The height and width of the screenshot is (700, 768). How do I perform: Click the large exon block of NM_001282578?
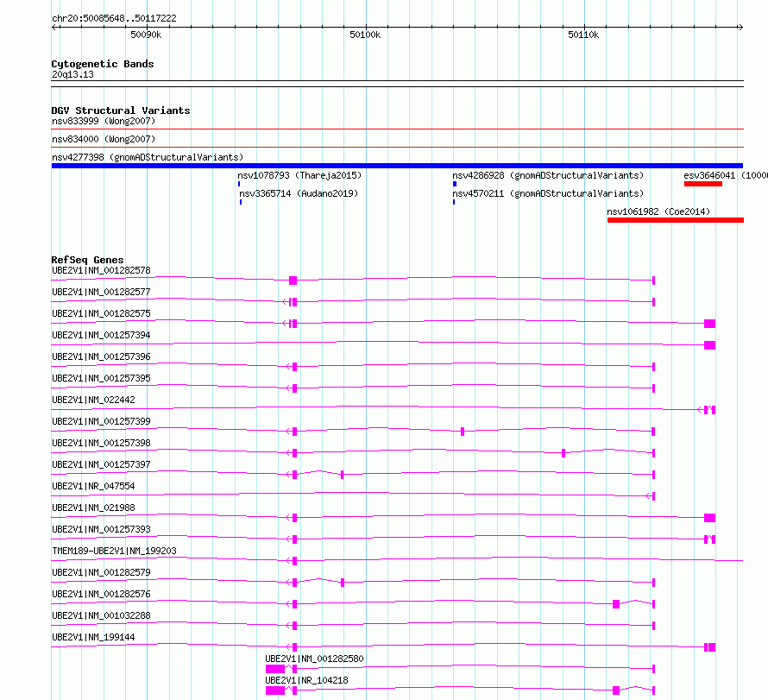click(293, 281)
